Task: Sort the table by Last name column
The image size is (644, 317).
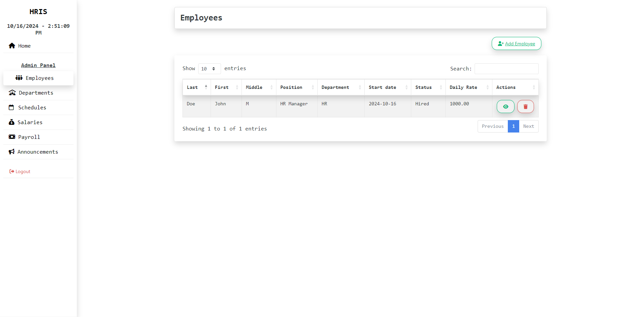Action: 196,87
